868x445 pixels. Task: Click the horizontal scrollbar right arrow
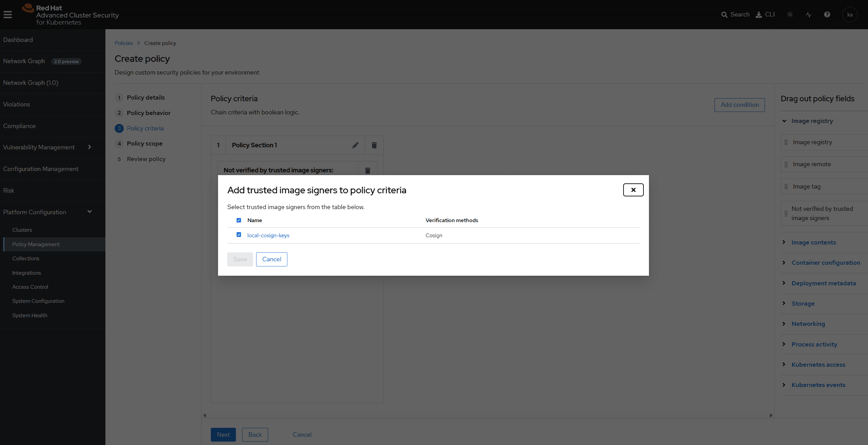[x=771, y=415]
